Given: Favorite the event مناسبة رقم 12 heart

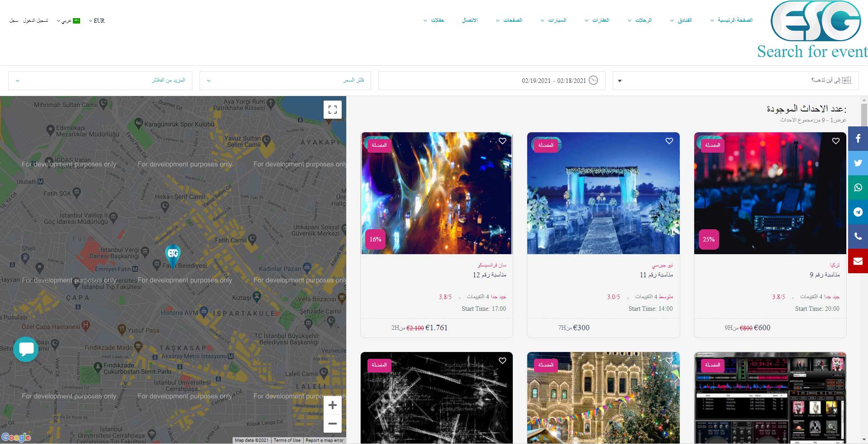Looking at the screenshot, I should point(502,141).
